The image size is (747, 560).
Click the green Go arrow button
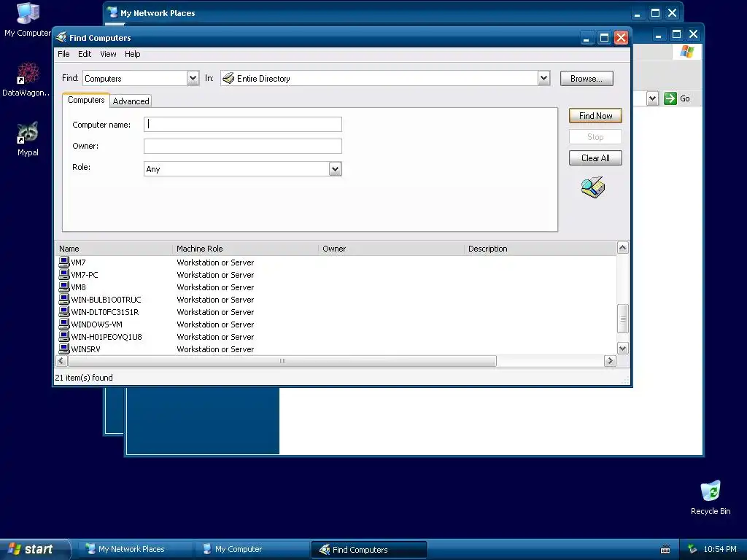[x=670, y=98]
